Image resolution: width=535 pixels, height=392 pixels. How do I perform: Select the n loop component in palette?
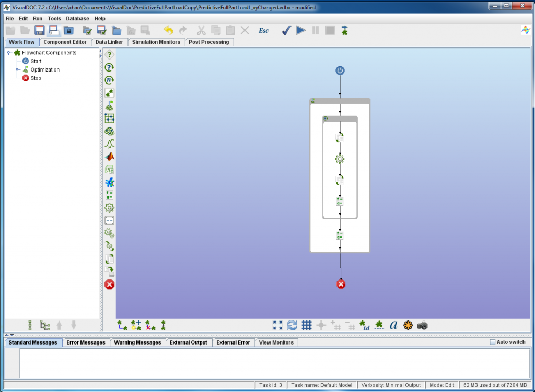coord(110,80)
